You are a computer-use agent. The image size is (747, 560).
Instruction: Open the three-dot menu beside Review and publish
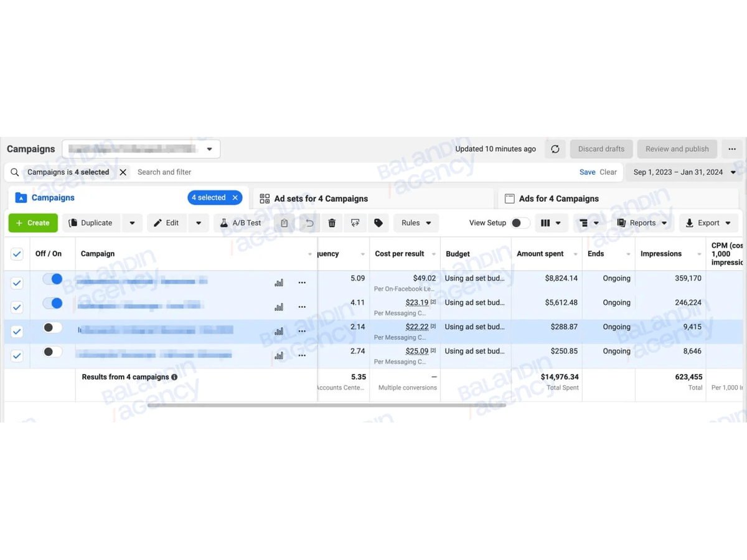[732, 149]
